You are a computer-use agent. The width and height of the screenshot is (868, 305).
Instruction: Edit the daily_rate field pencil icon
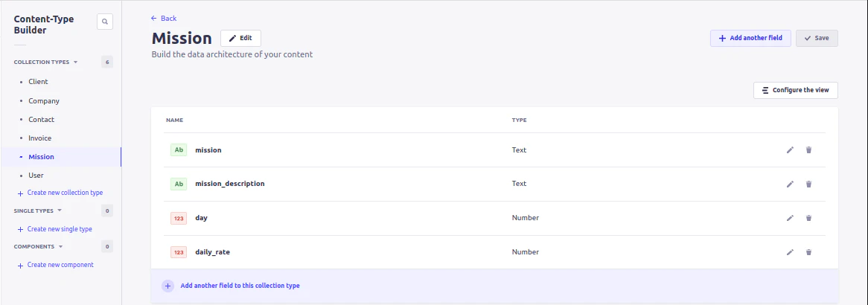pyautogui.click(x=791, y=252)
